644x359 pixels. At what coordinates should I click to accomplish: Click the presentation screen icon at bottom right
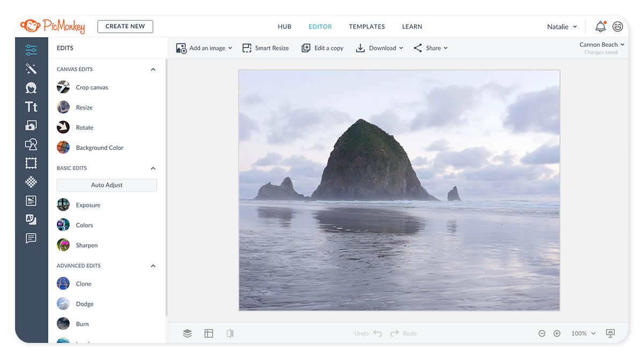pyautogui.click(x=610, y=333)
